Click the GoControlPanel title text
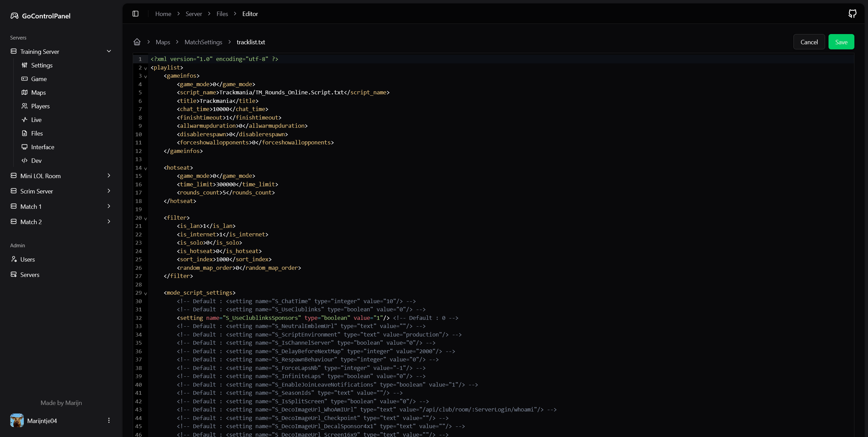 pyautogui.click(x=46, y=16)
